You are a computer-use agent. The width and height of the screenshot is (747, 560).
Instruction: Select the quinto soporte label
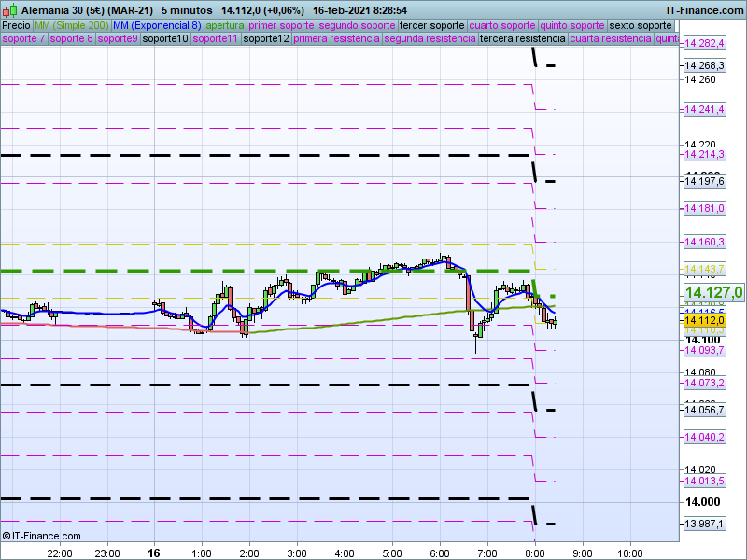[572, 26]
